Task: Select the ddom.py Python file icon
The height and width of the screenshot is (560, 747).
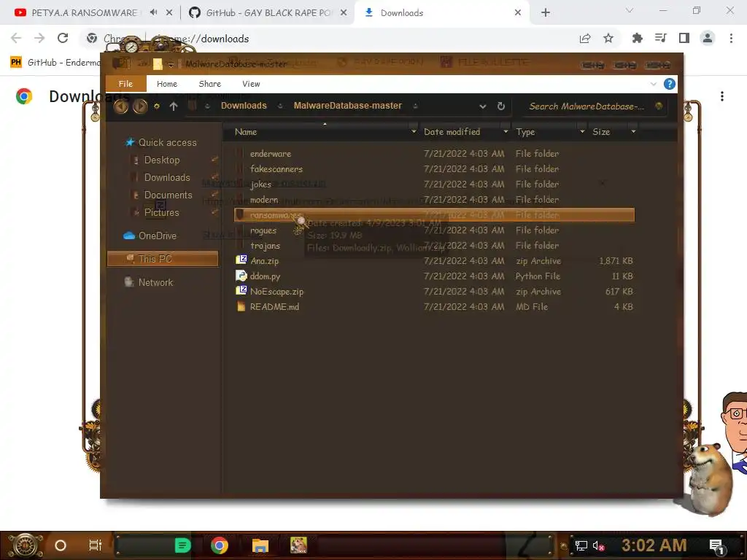Action: (x=241, y=276)
